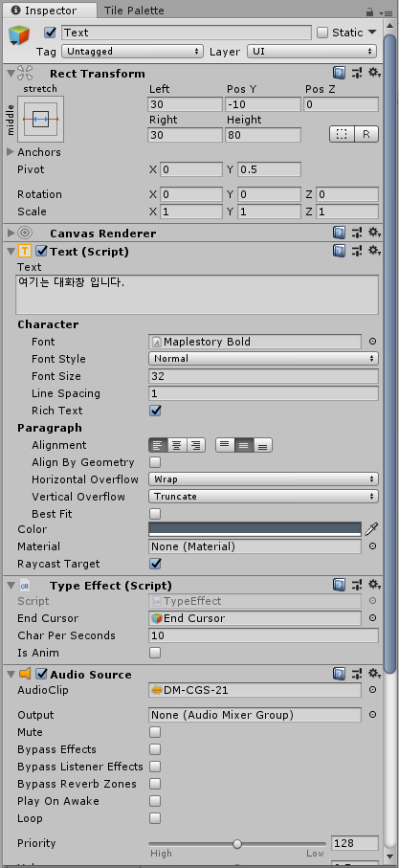The height and width of the screenshot is (868, 399).
Task: Open Text (Script) gear settings menu
Action: (x=375, y=252)
